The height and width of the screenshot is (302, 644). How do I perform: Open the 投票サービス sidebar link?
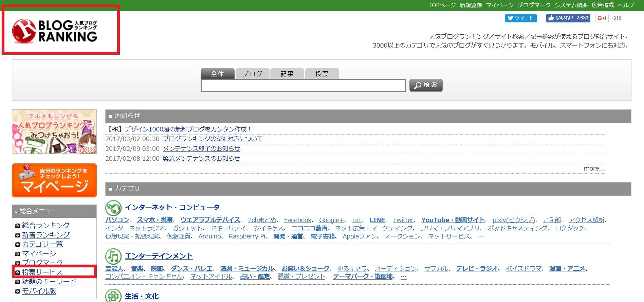click(42, 272)
